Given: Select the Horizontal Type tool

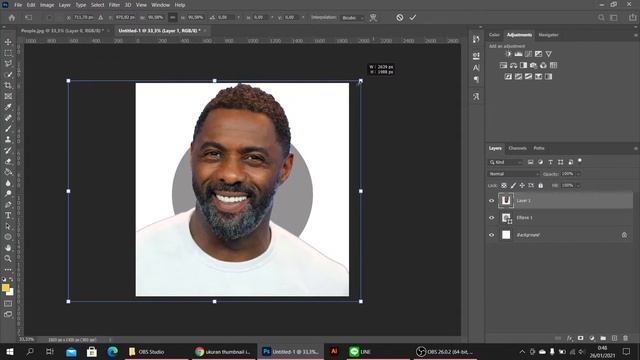Looking at the screenshot, I should click(8, 215).
